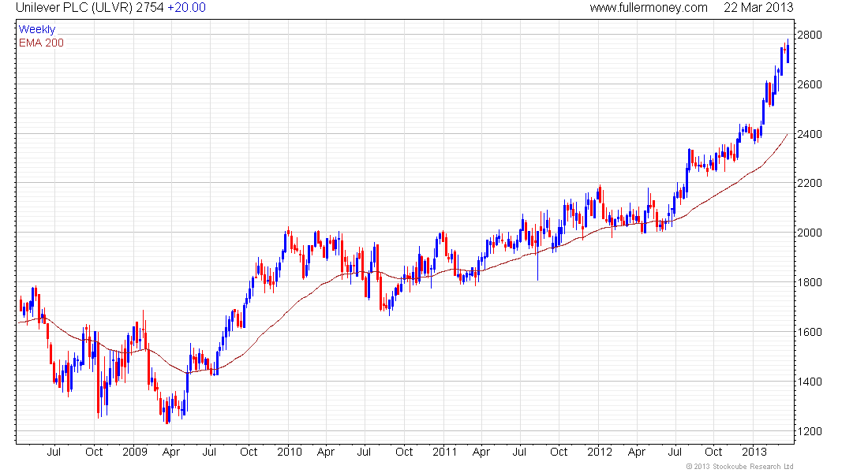Screen dimensions: 868x473
Task: Click the Jul label between 2012 and 2013
Action: click(x=675, y=452)
